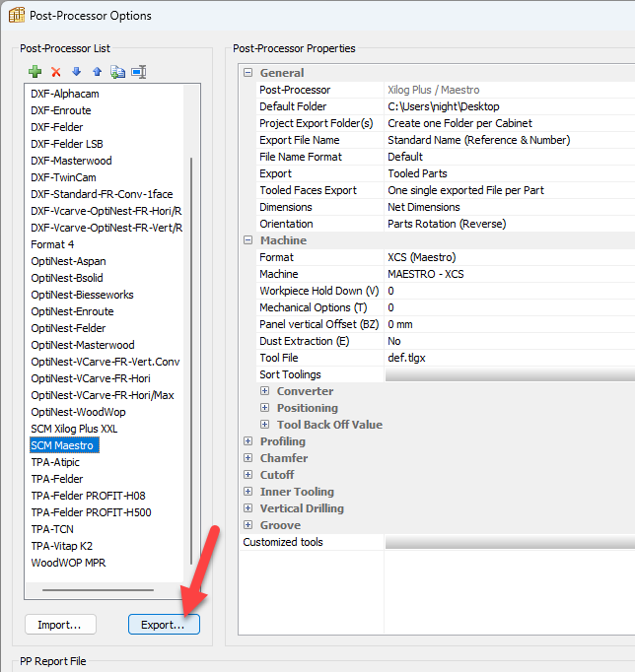The image size is (635, 672).
Task: Open the Customized tools value button
Action: [x=510, y=542]
